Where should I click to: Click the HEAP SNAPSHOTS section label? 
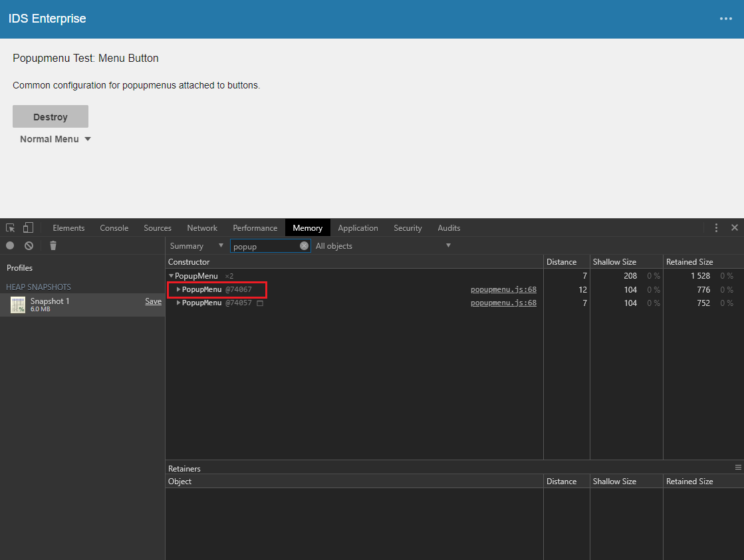(39, 287)
